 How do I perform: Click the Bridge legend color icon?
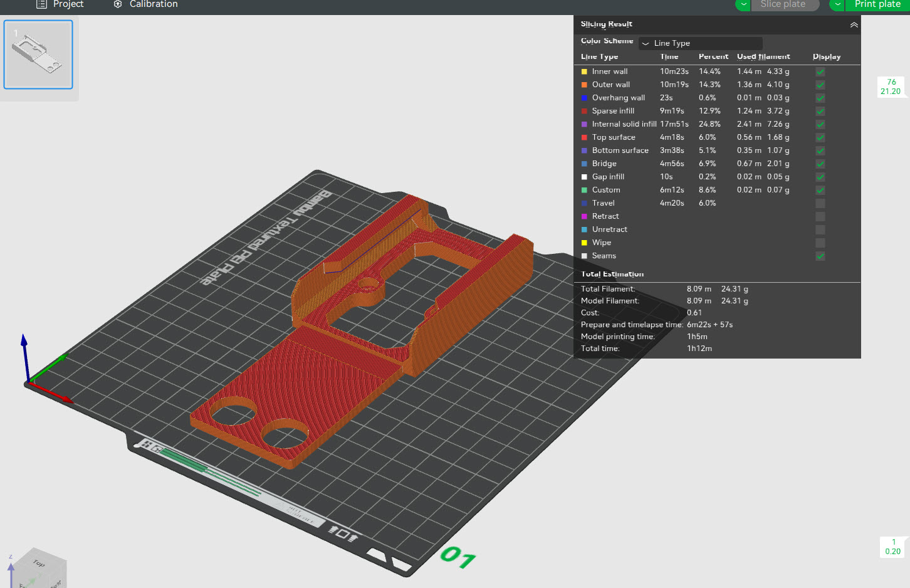(584, 164)
